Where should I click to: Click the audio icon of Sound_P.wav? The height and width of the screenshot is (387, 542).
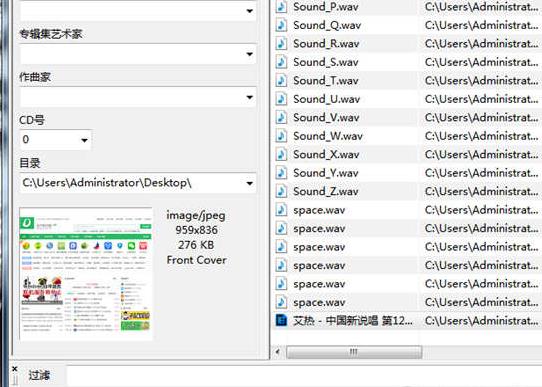[x=281, y=7]
